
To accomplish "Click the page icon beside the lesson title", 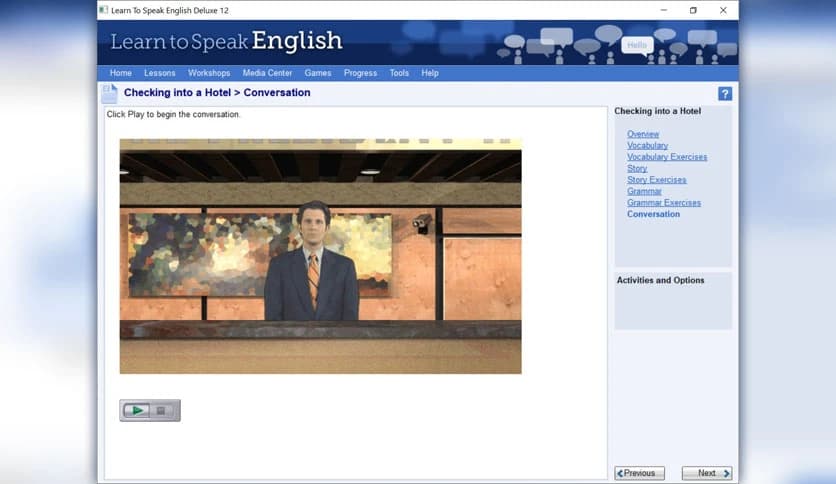I will pyautogui.click(x=109, y=93).
